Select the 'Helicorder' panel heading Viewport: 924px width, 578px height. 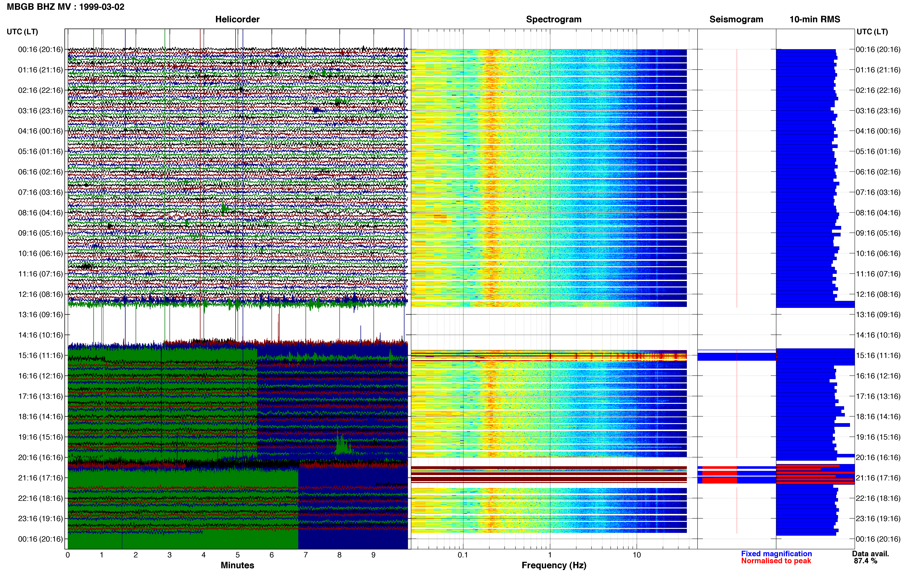(x=237, y=19)
